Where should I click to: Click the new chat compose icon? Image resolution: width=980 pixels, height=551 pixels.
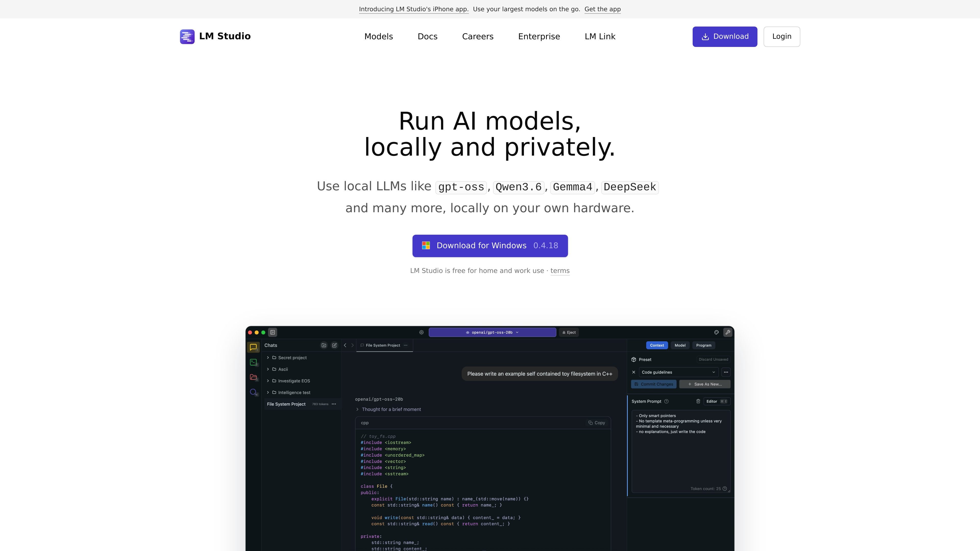(334, 345)
